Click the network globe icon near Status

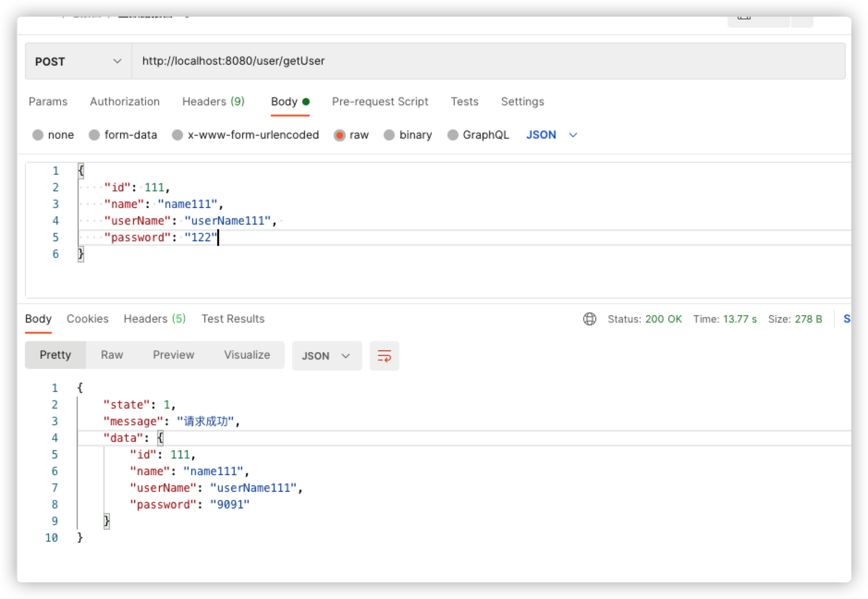[589, 319]
